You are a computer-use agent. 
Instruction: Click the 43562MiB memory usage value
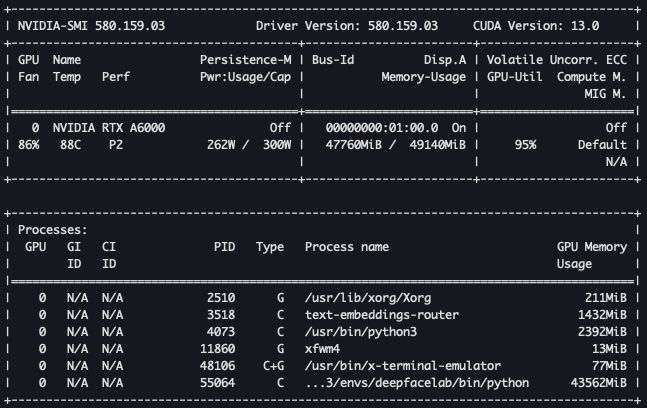pyautogui.click(x=599, y=383)
